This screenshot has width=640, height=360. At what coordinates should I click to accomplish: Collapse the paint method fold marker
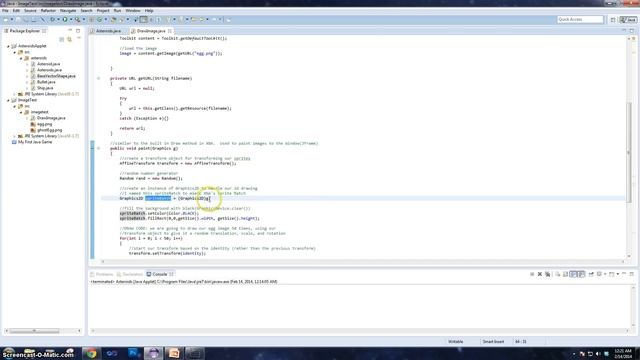click(x=98, y=149)
